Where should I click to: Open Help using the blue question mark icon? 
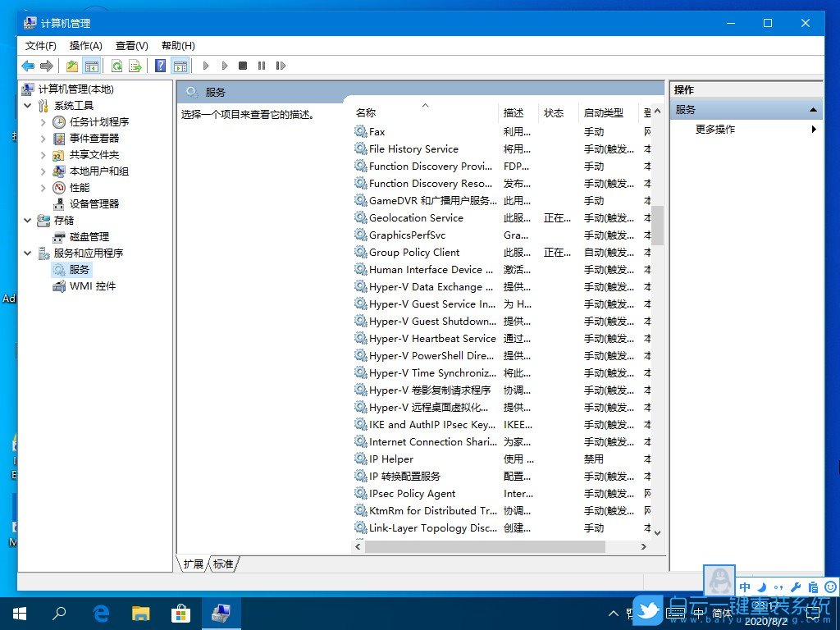(x=161, y=66)
